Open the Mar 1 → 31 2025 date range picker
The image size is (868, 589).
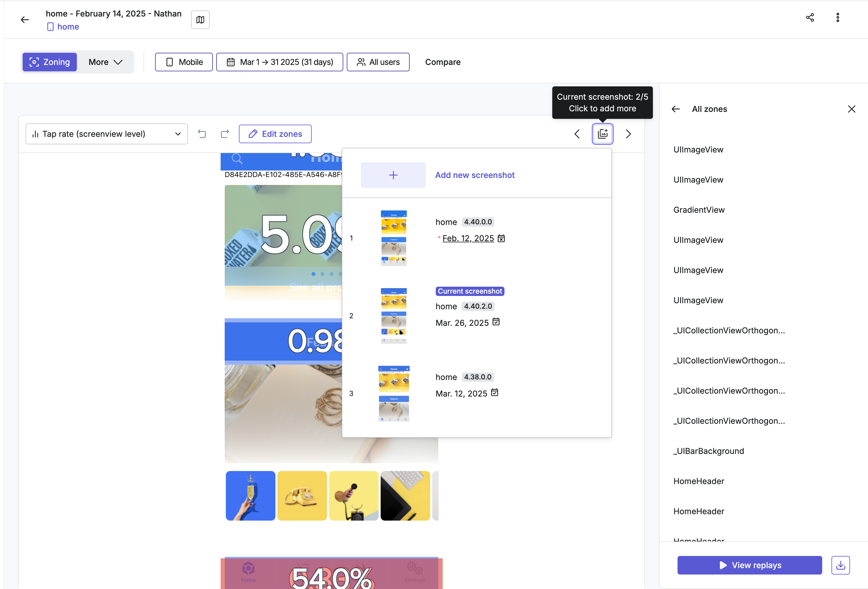(279, 62)
